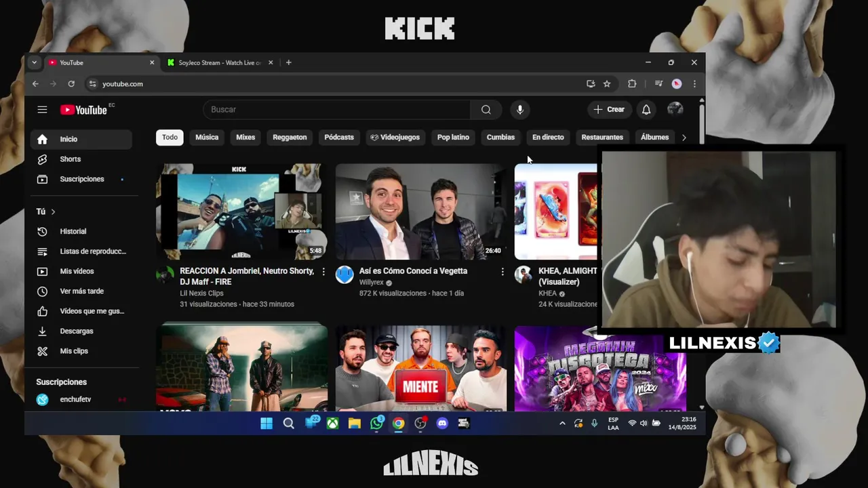This screenshot has width=868, height=488.
Task: Open Windows taskbar search
Action: (x=289, y=424)
